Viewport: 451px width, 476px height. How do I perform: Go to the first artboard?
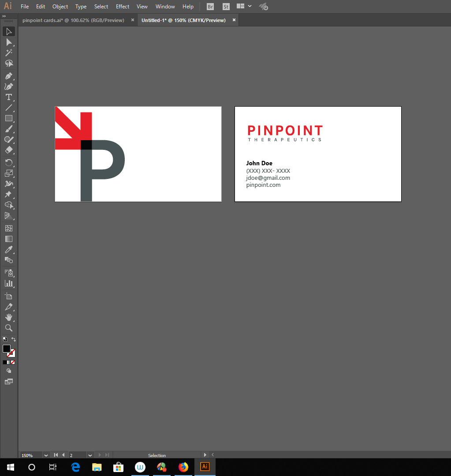[x=56, y=455]
